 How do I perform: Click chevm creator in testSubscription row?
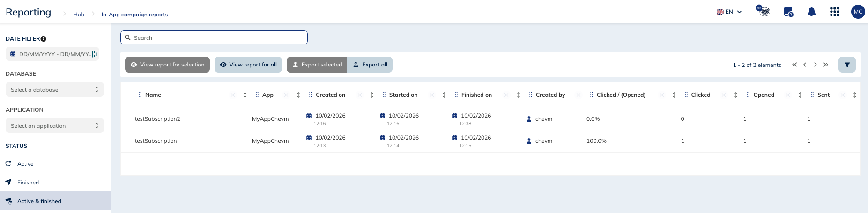click(544, 141)
